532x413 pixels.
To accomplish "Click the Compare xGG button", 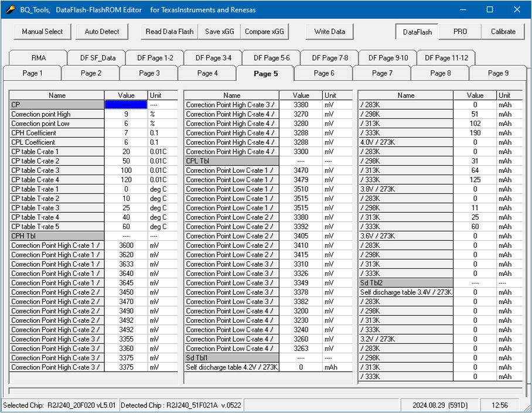I will (x=264, y=32).
